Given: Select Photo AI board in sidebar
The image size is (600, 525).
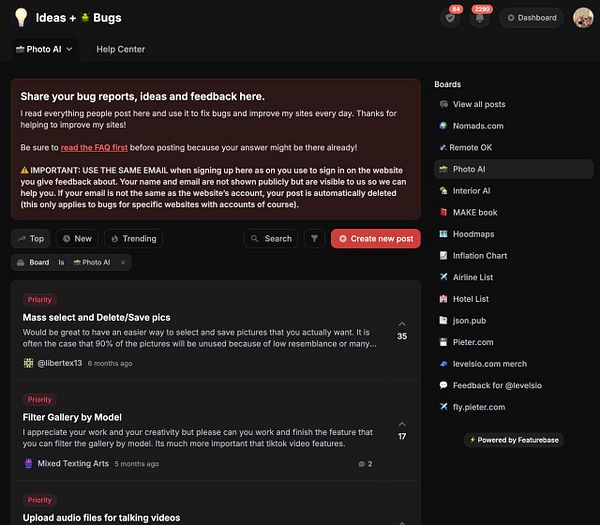Looking at the screenshot, I should [x=514, y=169].
